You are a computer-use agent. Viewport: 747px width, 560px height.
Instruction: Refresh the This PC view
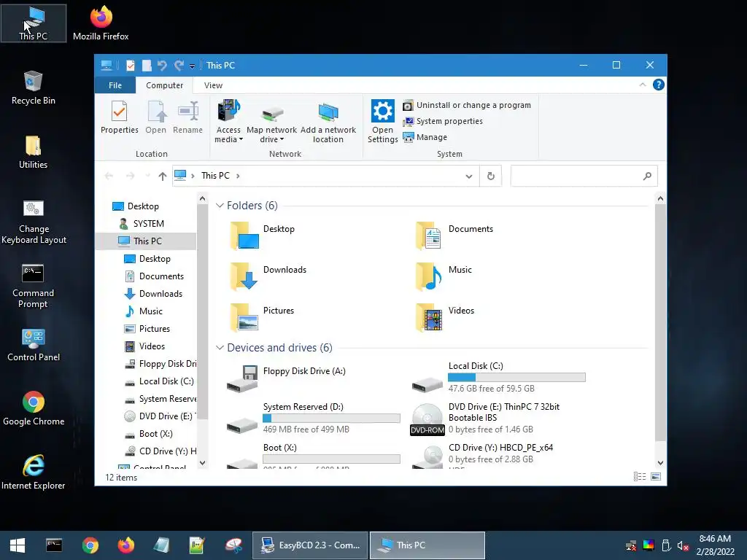coord(491,176)
